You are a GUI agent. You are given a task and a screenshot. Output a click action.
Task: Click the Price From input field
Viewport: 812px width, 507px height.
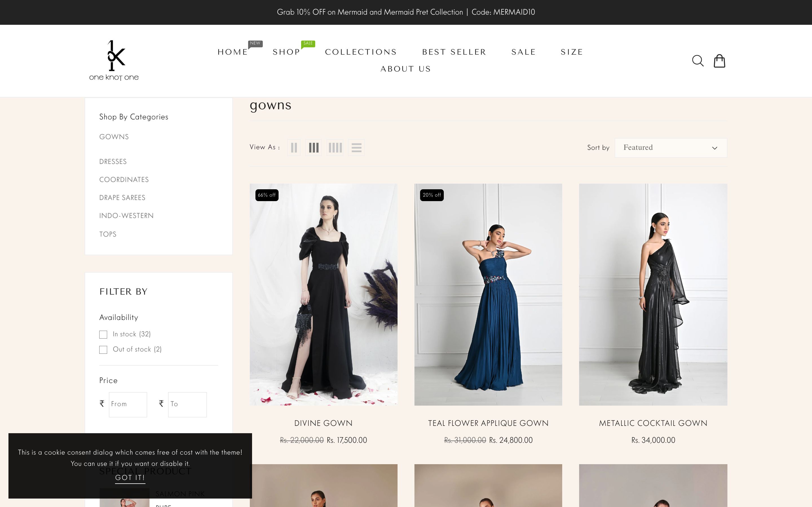pyautogui.click(x=128, y=404)
